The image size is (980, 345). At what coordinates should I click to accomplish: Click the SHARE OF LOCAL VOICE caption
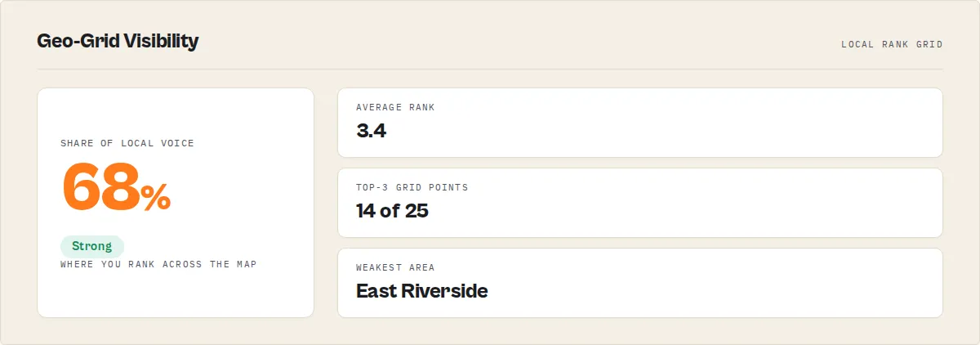tap(127, 143)
